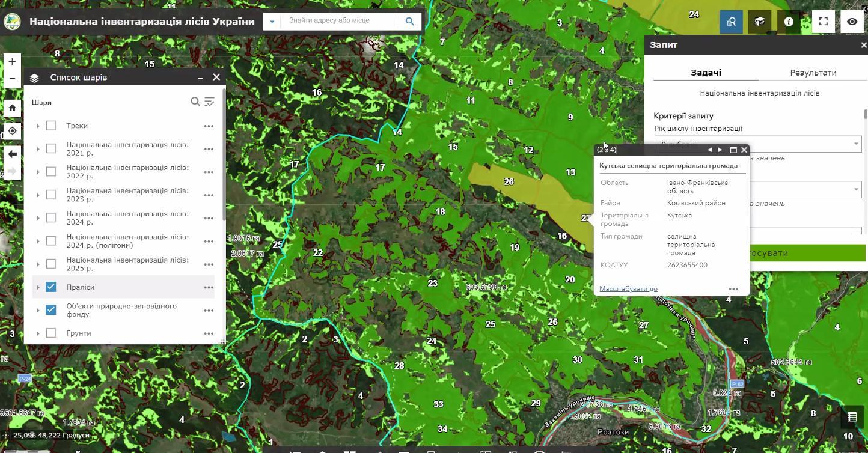Show next feature in the popup
Viewport: 868px width, 453px height.
tap(720, 150)
